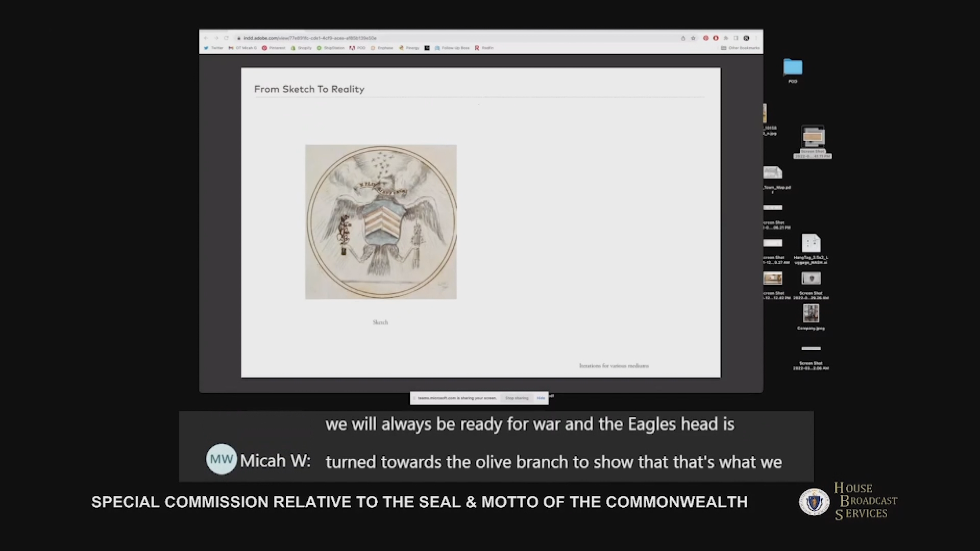Click the browser back arrow
980x551 pixels.
(206, 38)
